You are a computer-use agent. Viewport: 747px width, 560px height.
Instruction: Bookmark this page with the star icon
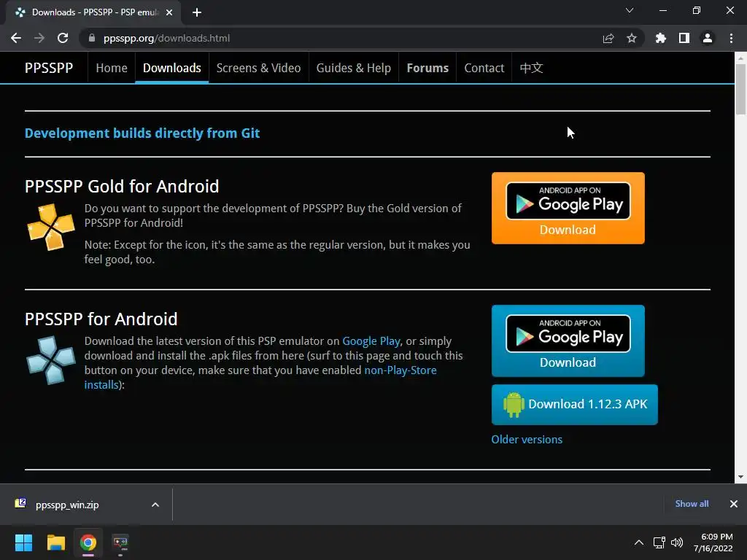pos(631,38)
